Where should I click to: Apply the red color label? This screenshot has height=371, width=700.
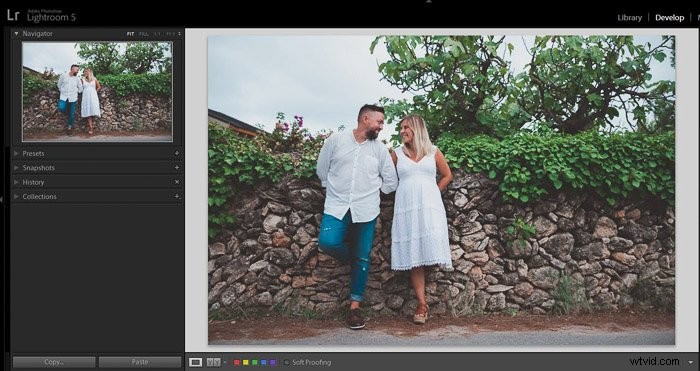tap(237, 363)
